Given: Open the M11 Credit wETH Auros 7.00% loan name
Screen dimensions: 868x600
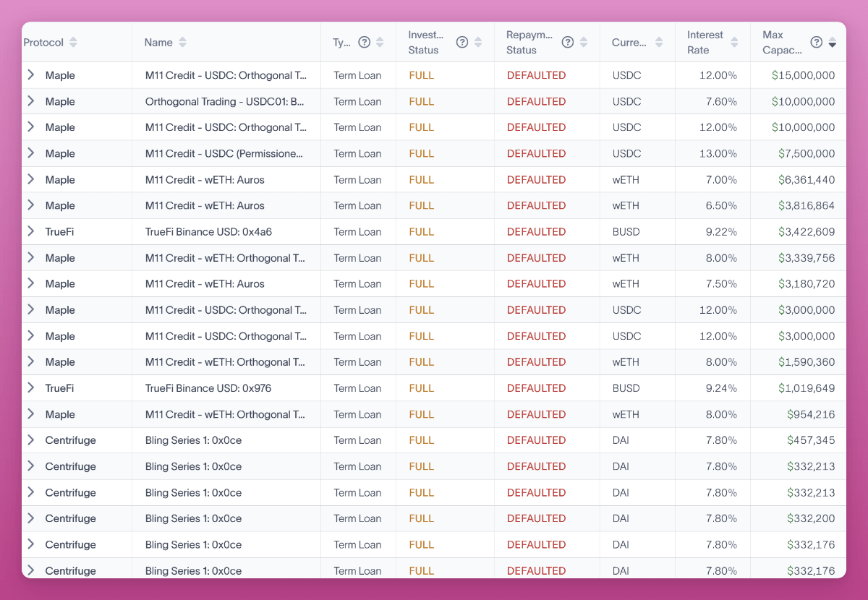Looking at the screenshot, I should 205,180.
